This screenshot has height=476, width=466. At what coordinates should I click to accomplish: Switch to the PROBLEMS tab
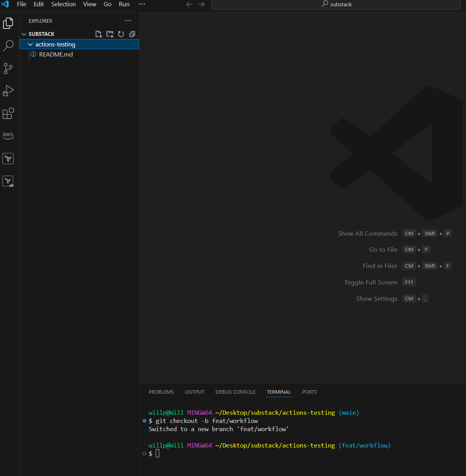click(x=161, y=392)
